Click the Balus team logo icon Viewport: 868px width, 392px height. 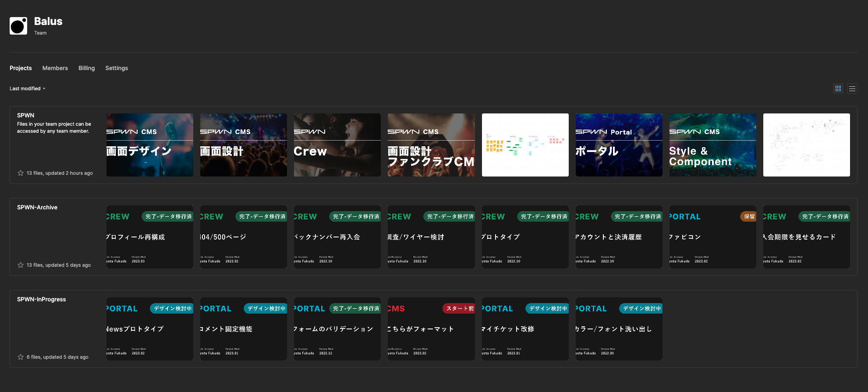click(18, 26)
